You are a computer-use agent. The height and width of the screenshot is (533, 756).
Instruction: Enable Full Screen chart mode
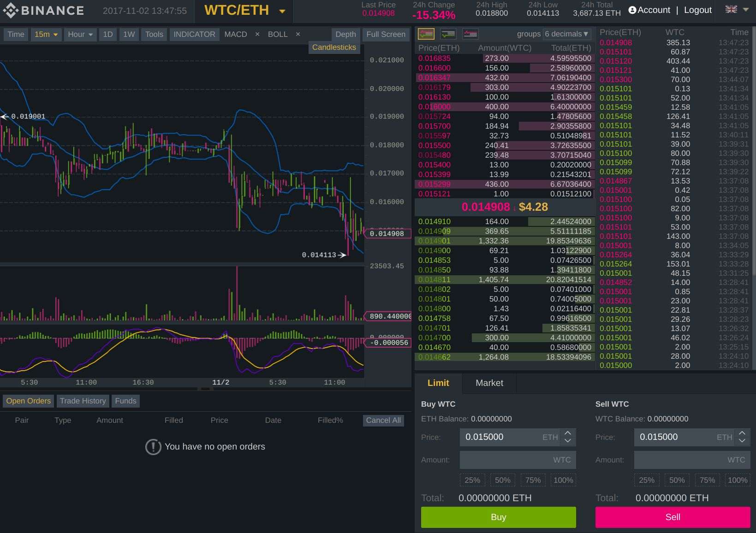pos(386,34)
